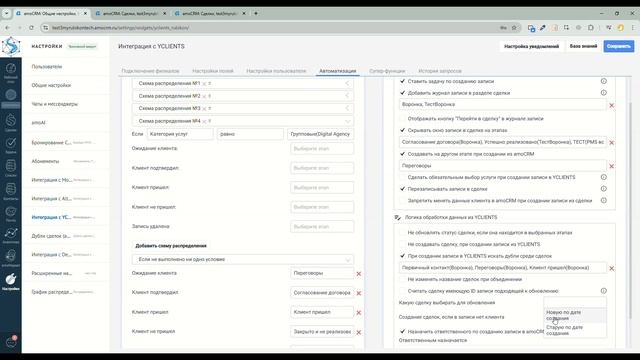Enable Не изменять название сделок при объединении

[x=402, y=279]
